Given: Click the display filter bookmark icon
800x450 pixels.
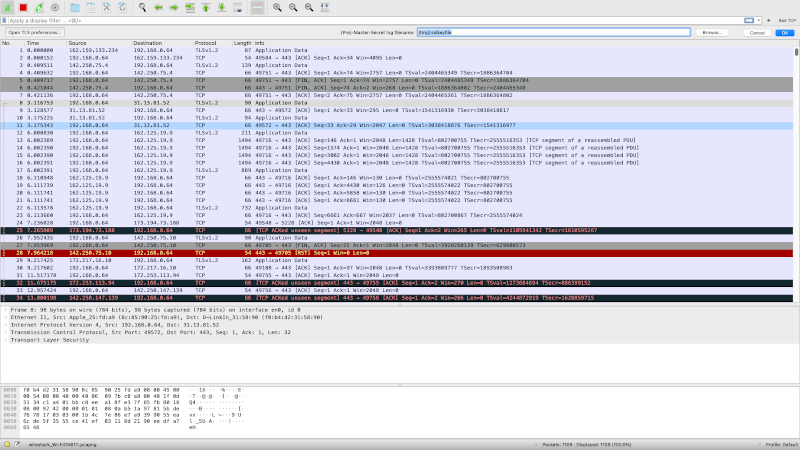Looking at the screenshot, I should [6, 20].
